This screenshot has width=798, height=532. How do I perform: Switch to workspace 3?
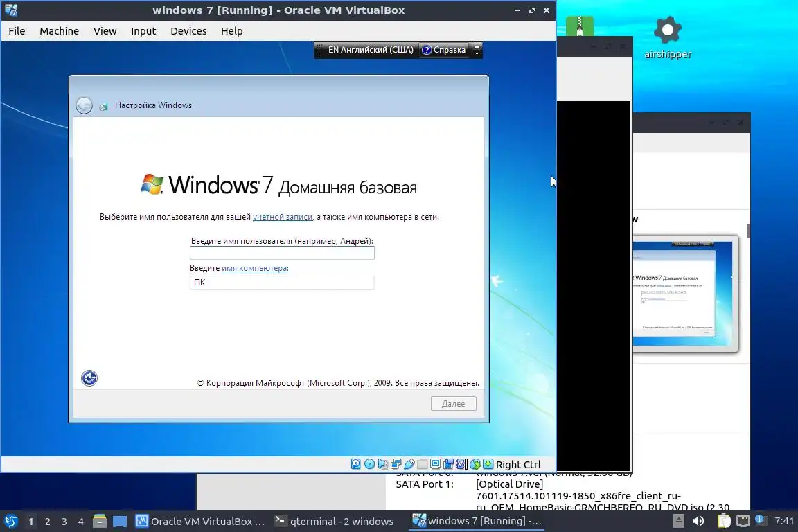64,522
